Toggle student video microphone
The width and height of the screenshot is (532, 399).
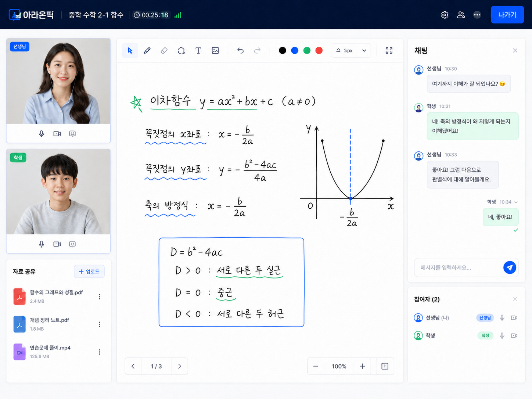tap(42, 244)
